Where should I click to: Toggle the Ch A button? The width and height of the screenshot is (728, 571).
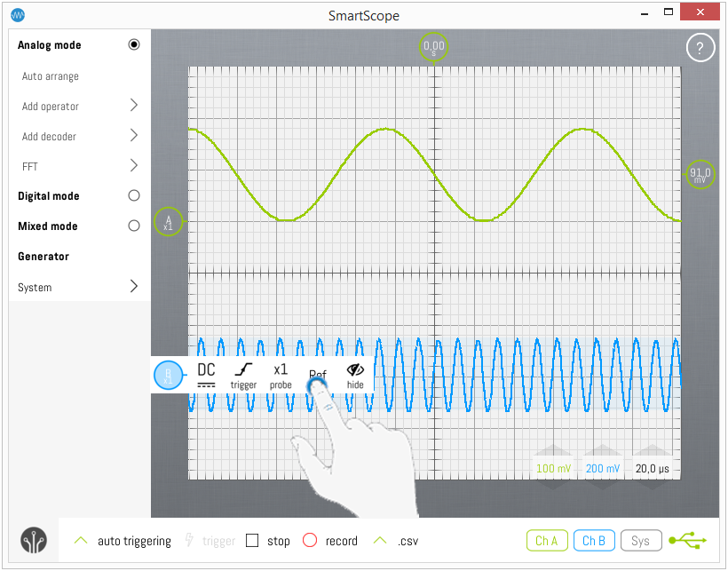[547, 541]
